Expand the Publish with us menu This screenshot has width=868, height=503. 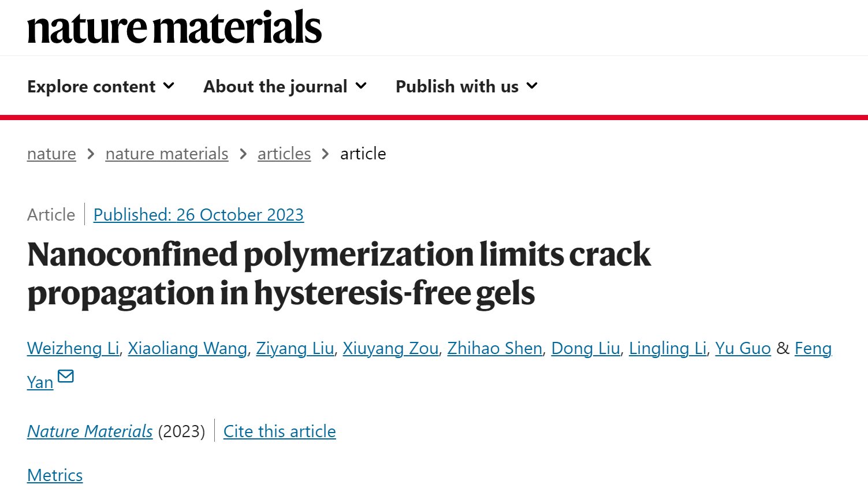(x=467, y=87)
